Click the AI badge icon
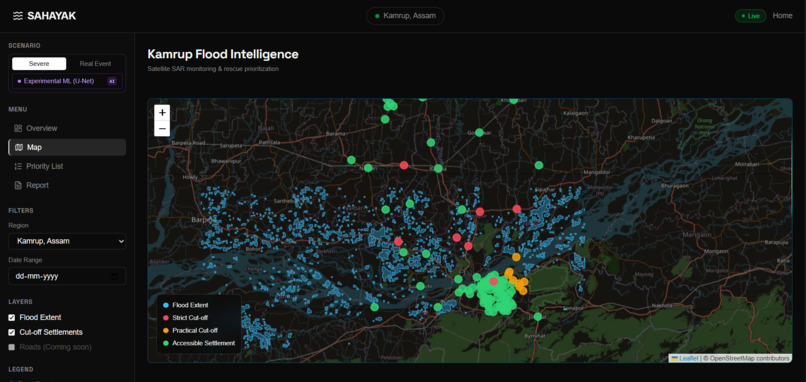This screenshot has height=382, width=806. [112, 81]
